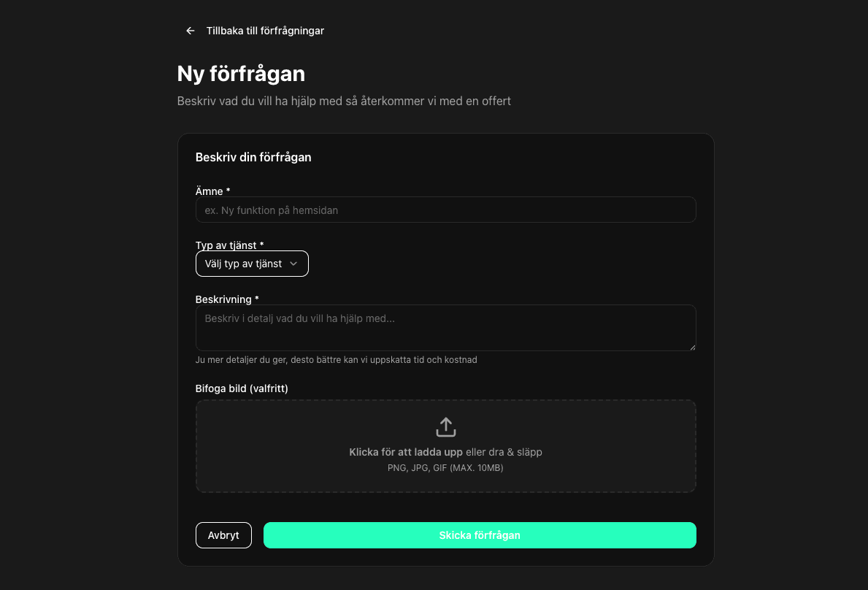Click the back arrow icon at top
Image resolution: width=868 pixels, height=590 pixels.
pyautogui.click(x=190, y=31)
